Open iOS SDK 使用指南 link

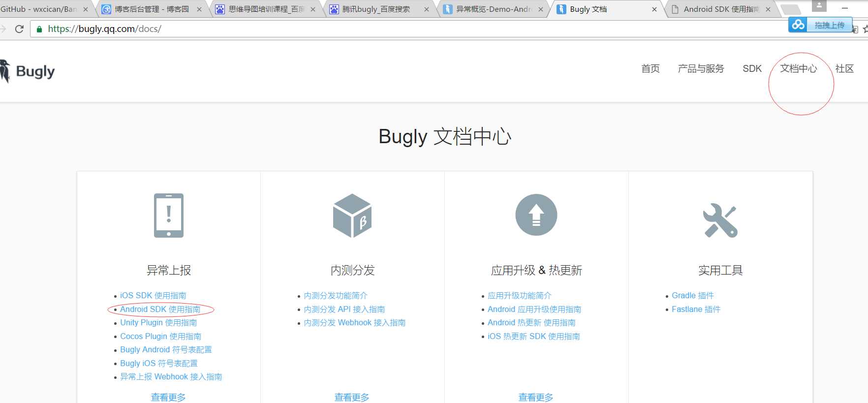[153, 296]
